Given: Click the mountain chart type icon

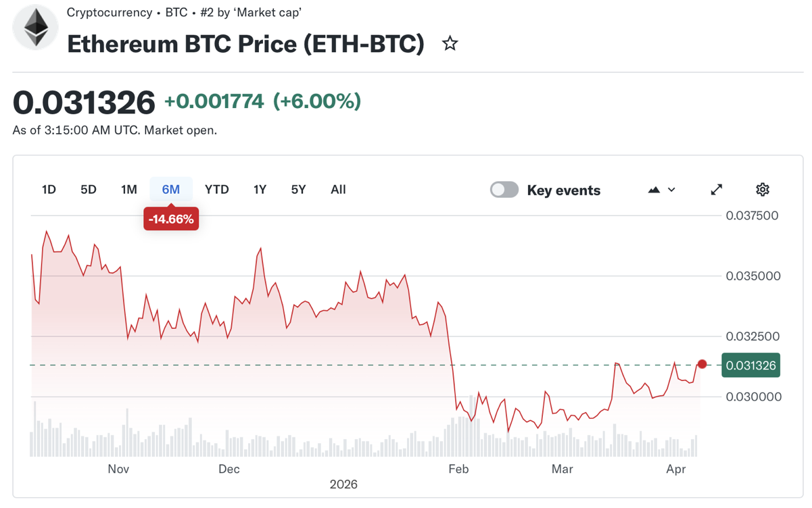Looking at the screenshot, I should pyautogui.click(x=654, y=190).
